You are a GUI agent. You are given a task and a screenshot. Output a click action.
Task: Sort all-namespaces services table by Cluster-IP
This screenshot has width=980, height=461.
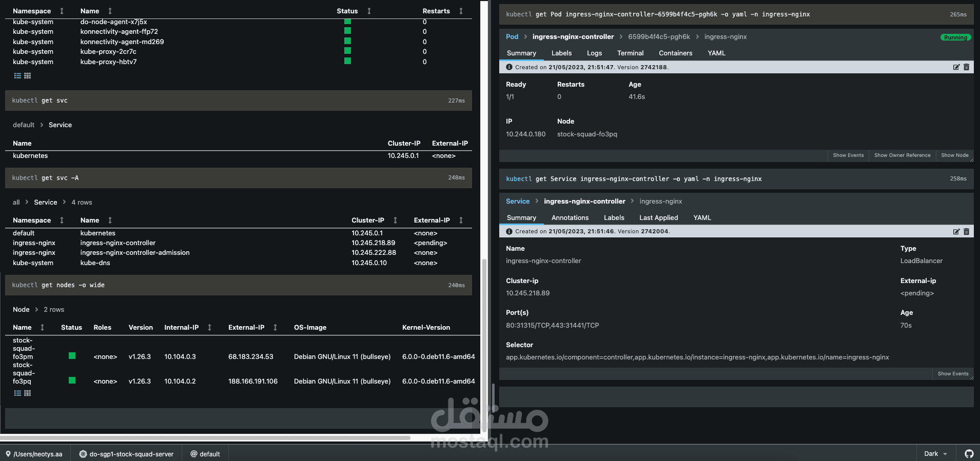coord(395,220)
